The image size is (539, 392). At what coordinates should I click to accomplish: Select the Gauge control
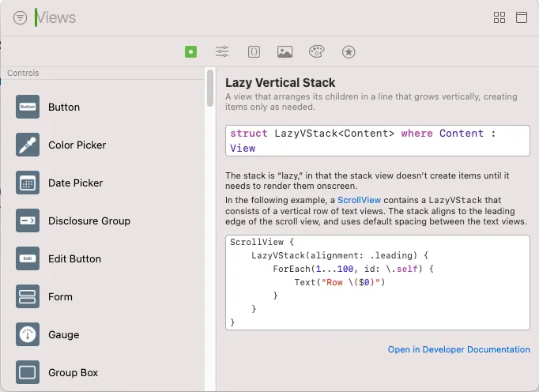63,335
